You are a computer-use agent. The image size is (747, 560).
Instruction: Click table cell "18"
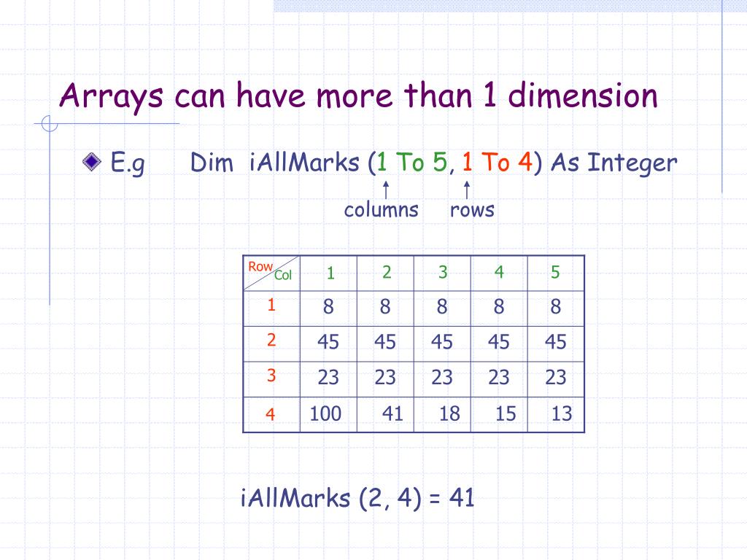point(449,413)
